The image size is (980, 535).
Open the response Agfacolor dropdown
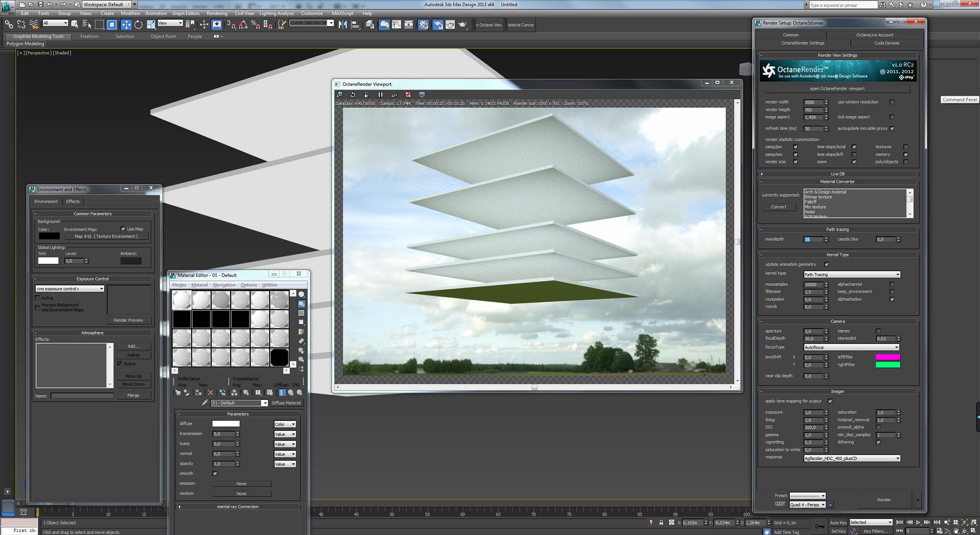(852, 458)
